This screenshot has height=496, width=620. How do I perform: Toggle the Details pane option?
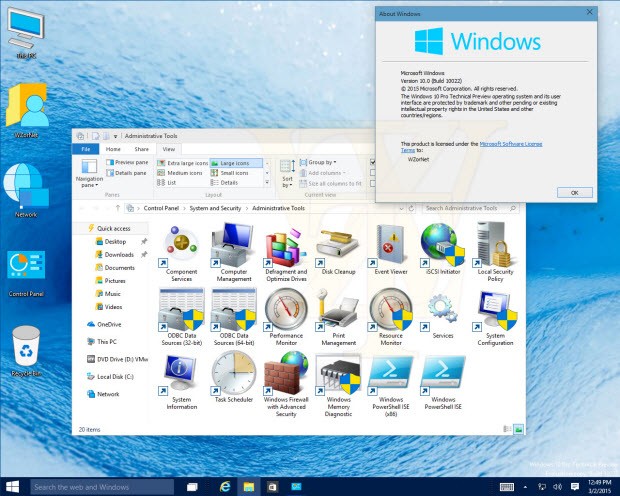pyautogui.click(x=127, y=173)
